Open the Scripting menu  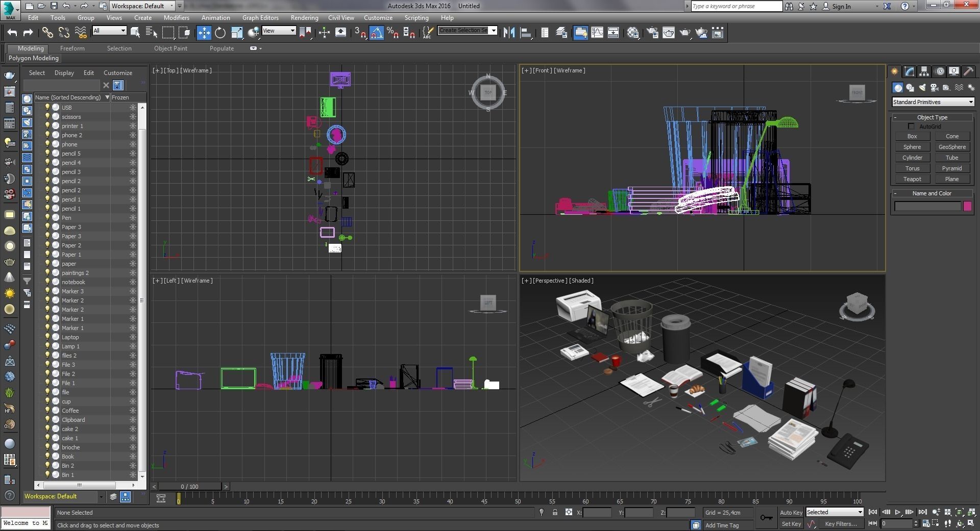pos(416,17)
